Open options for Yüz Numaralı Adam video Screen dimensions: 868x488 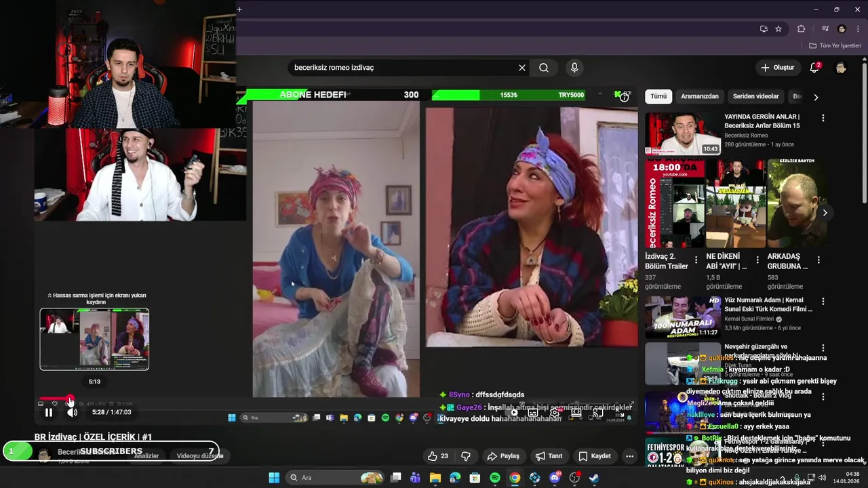823,302
